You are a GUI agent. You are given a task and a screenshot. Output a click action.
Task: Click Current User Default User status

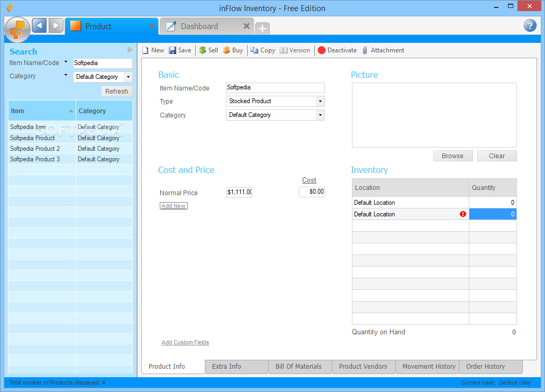point(496,382)
